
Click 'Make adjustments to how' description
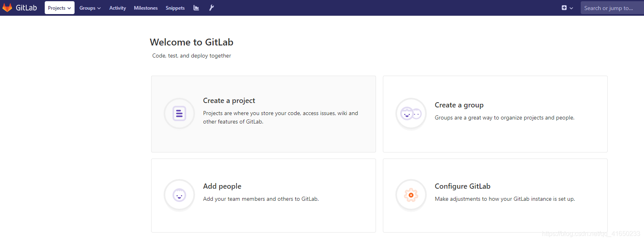(505, 199)
